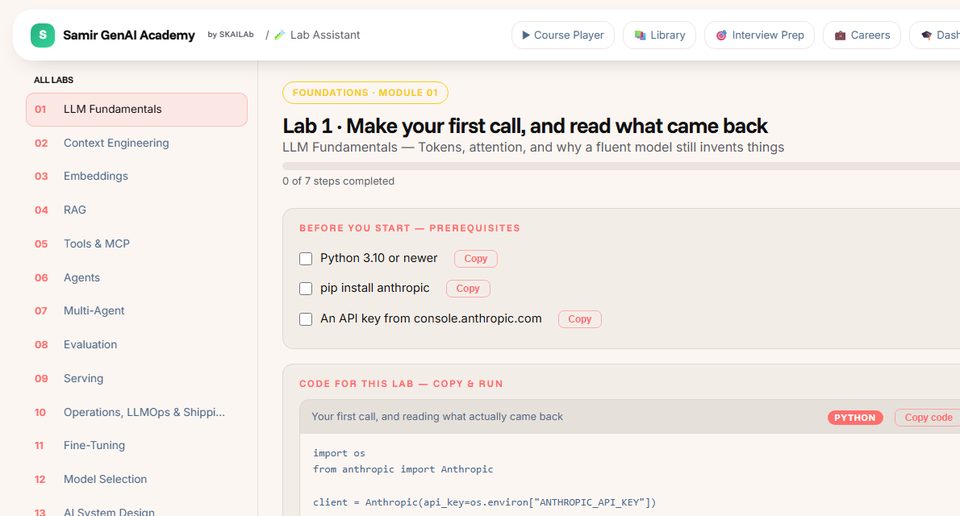Image resolution: width=960 pixels, height=516 pixels.
Task: Click the lab steps progress bar
Action: [621, 166]
